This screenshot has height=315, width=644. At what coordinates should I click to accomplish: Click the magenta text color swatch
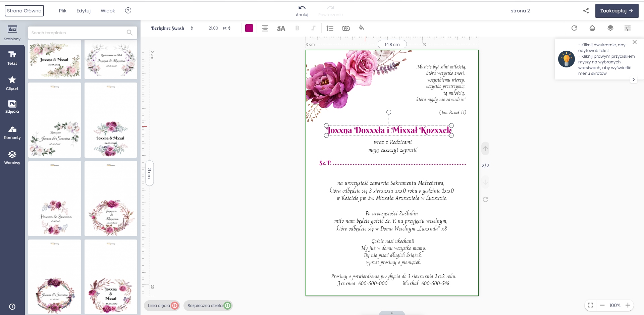[249, 28]
